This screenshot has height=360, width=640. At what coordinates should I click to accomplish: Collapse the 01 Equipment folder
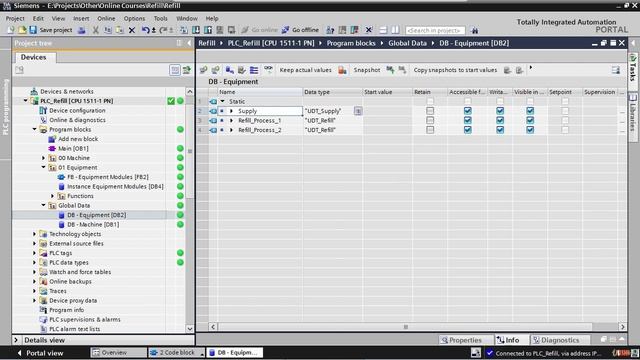pyautogui.click(x=44, y=167)
